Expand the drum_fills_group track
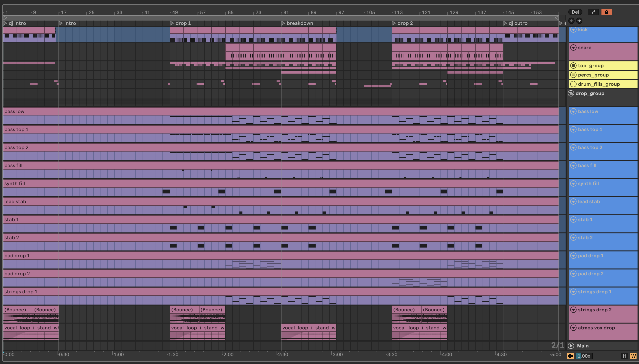Screen dimensions: 639x364 [x=573, y=84]
